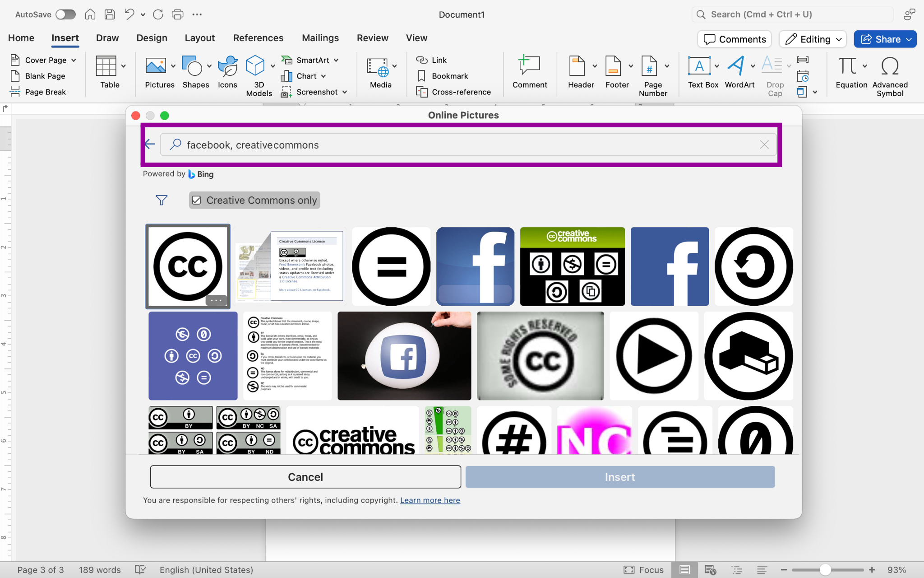Uncheck Creative Commons only checkbox
The image size is (924, 578).
click(x=196, y=200)
